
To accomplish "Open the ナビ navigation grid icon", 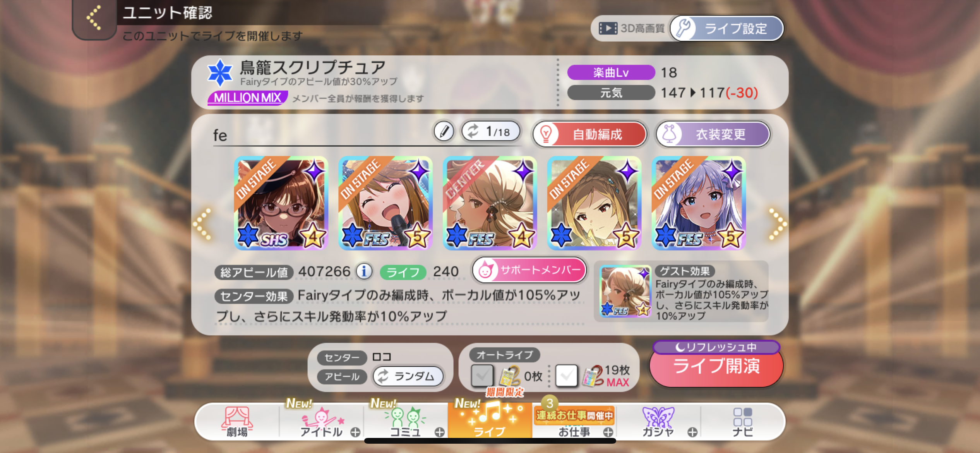I will point(742,422).
